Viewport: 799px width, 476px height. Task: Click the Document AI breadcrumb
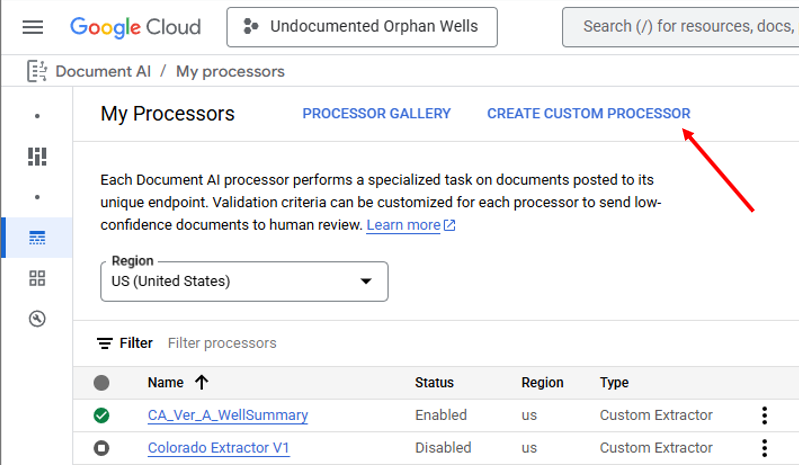tap(105, 71)
